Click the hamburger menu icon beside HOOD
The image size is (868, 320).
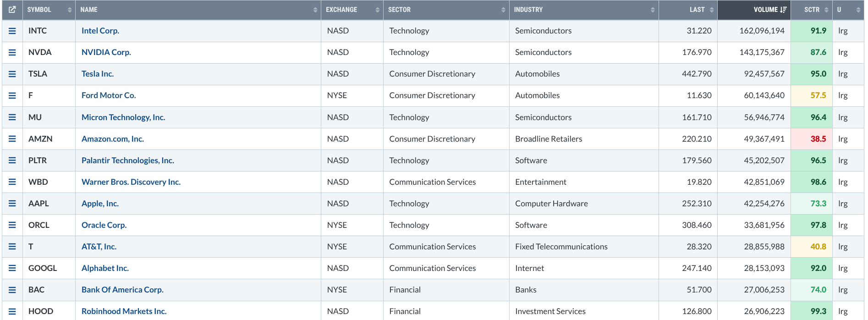click(12, 311)
